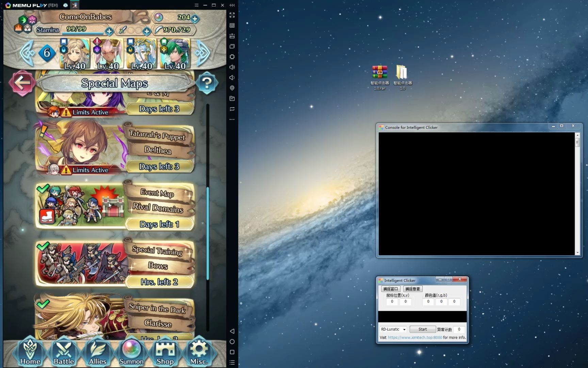The width and height of the screenshot is (588, 368).
Task: Collapse MEmu sidebar with triple chevron
Action: tap(232, 5)
